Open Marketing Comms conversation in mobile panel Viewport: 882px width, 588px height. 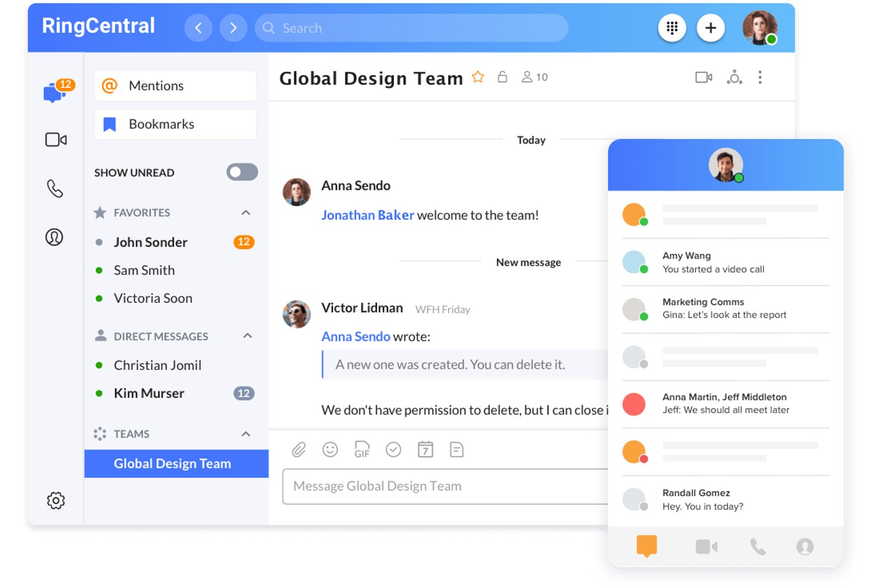pyautogui.click(x=726, y=309)
